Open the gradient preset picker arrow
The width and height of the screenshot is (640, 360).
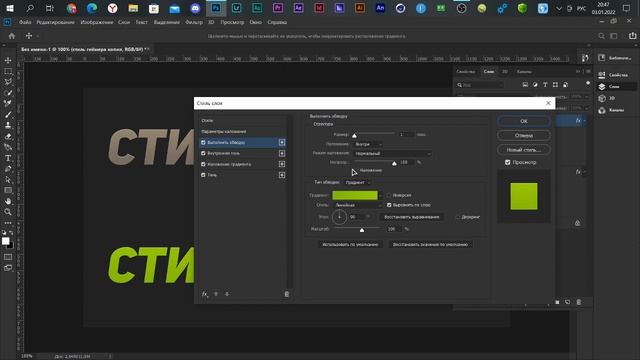click(x=380, y=196)
